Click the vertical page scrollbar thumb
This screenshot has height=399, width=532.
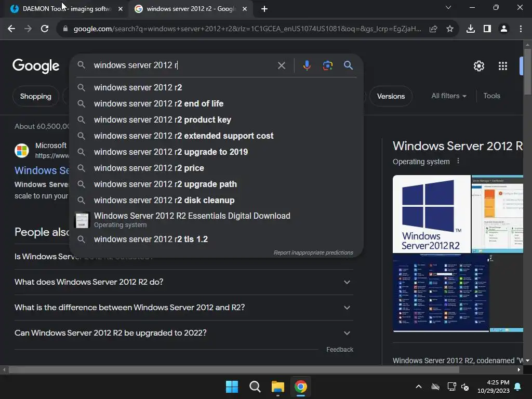[527, 71]
